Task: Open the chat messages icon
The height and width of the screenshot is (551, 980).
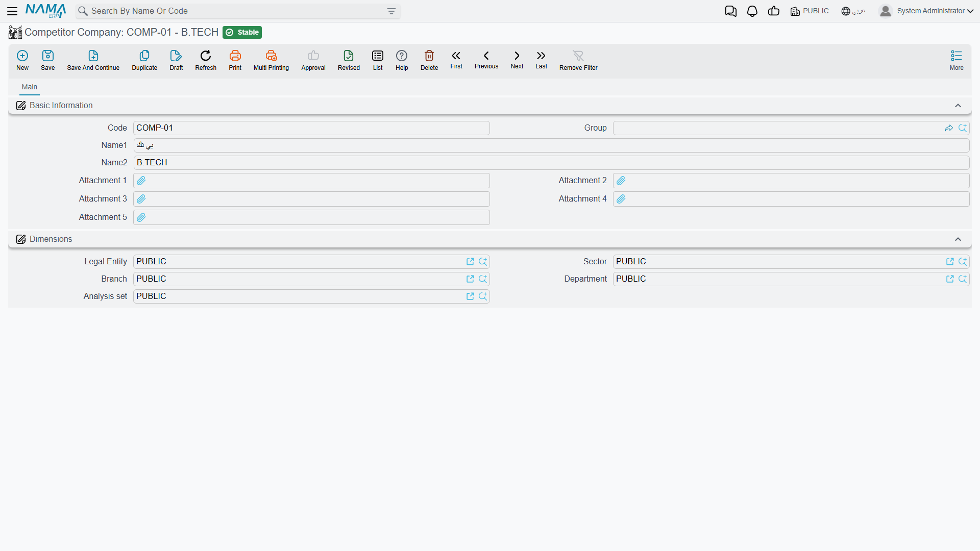Action: point(730,11)
